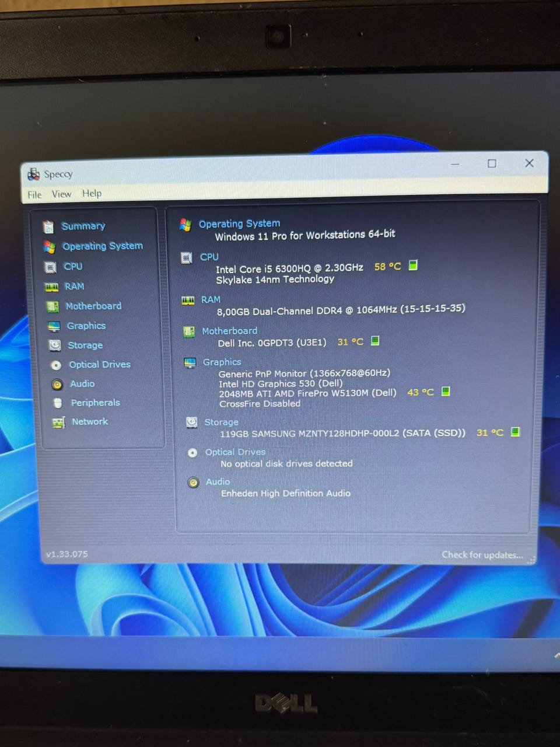Select the RAM stick icon in sidebar

click(x=52, y=287)
